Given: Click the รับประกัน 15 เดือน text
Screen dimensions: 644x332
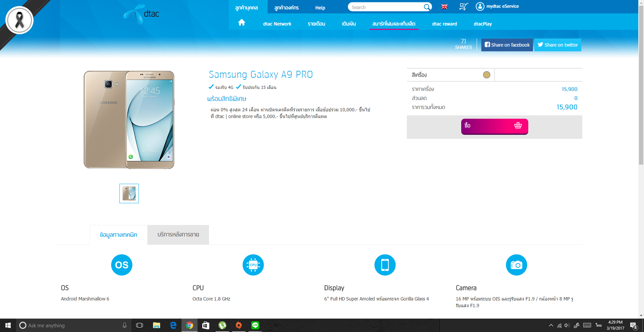Looking at the screenshot, I should click(256, 87).
